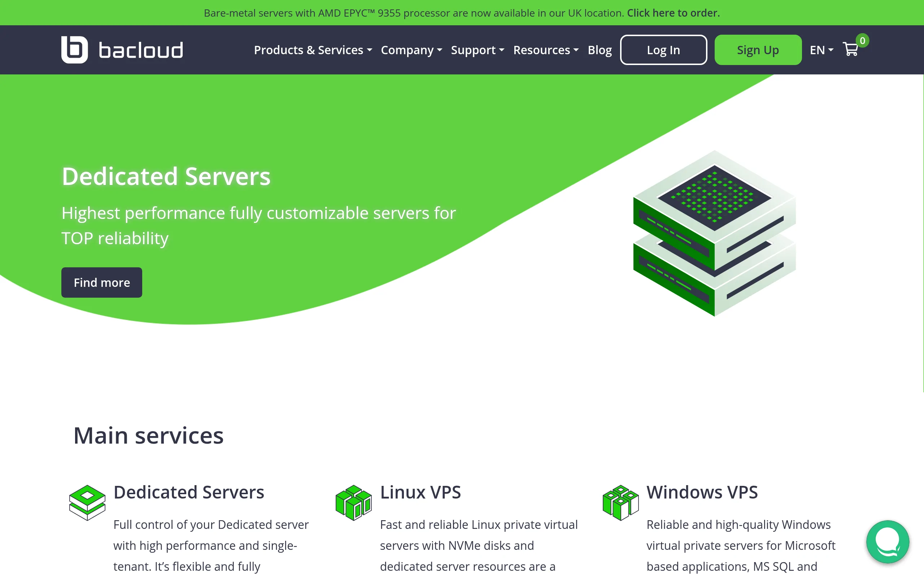Click the Windows VPS cubes icon

point(620,502)
